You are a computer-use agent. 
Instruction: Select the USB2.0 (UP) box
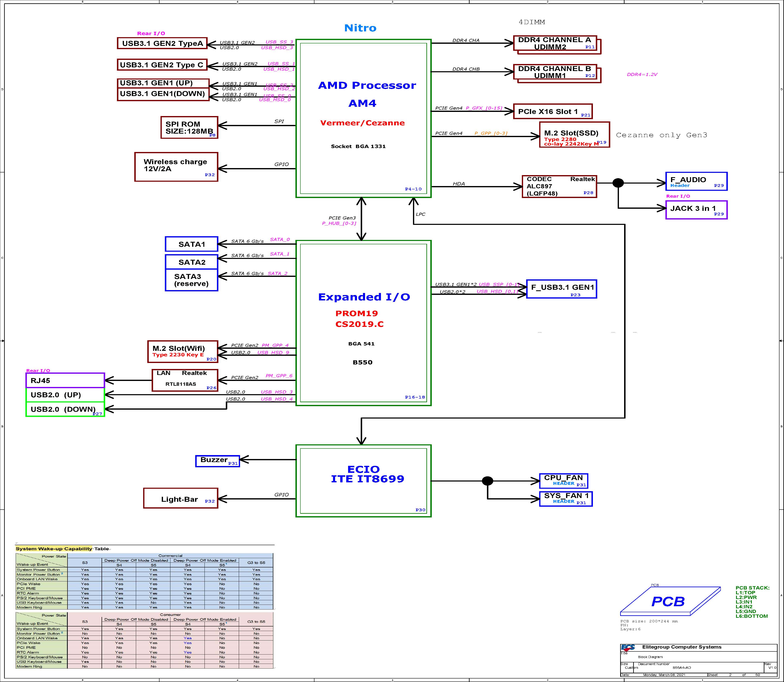(x=65, y=395)
